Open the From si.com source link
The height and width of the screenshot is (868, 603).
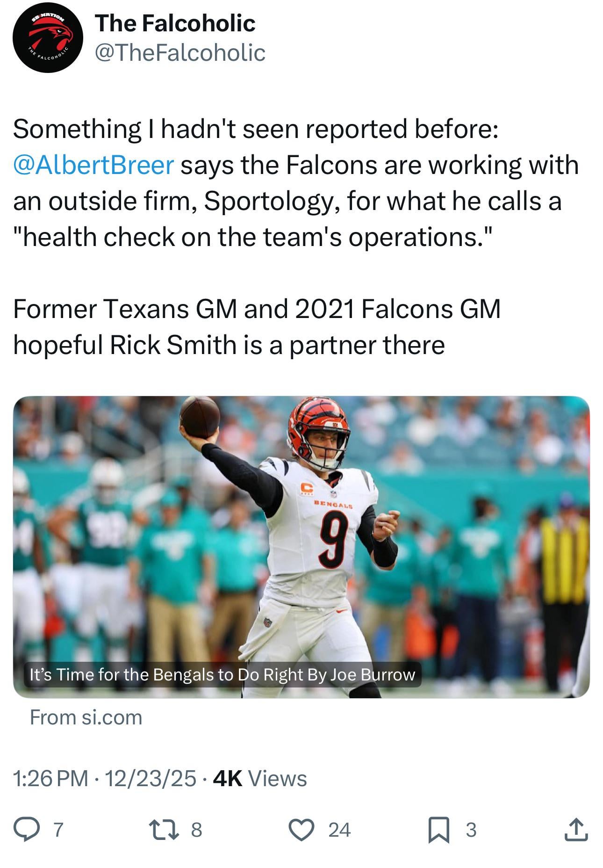pyautogui.click(x=86, y=717)
